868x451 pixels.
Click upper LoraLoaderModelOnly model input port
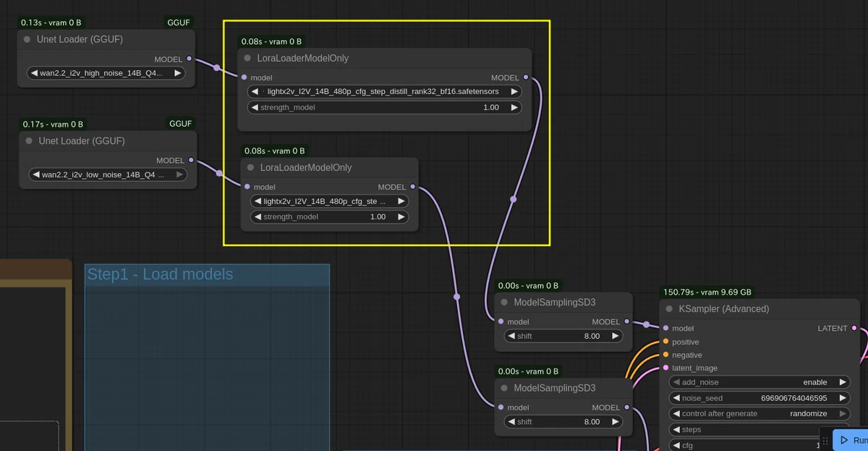tap(244, 77)
